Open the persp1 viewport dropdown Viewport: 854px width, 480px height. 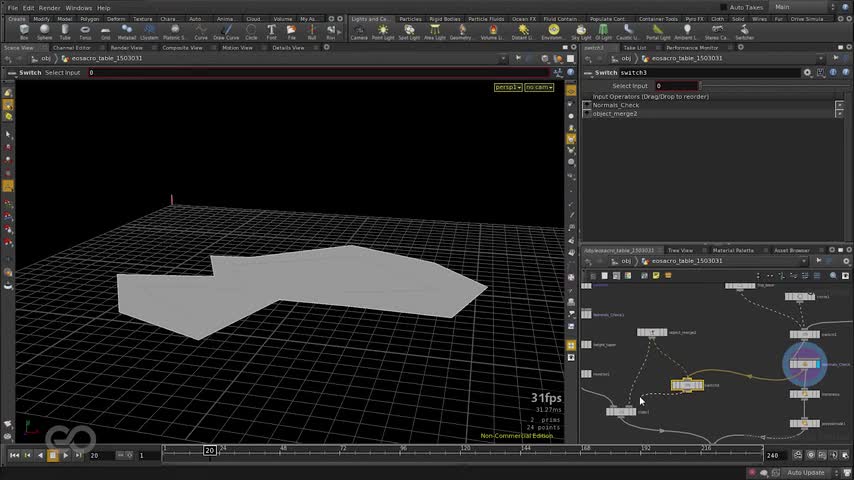point(508,88)
